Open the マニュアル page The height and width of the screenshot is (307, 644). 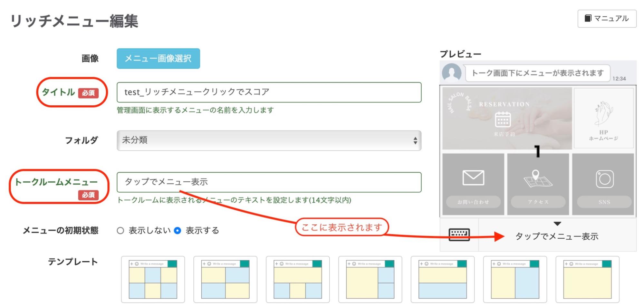pyautogui.click(x=607, y=18)
